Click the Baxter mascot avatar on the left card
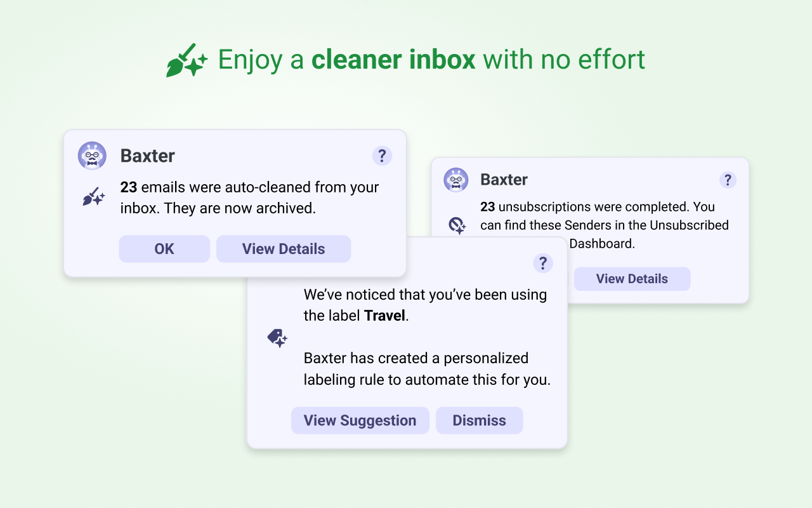Image resolution: width=812 pixels, height=508 pixels. point(92,156)
